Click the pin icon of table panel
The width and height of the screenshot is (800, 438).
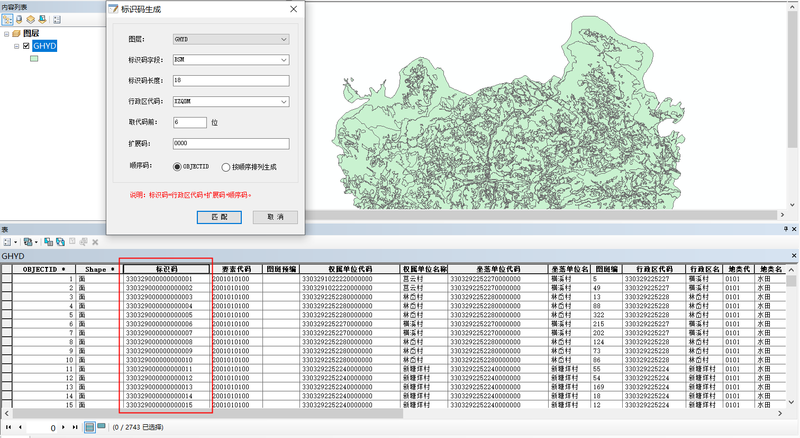pyautogui.click(x=786, y=229)
